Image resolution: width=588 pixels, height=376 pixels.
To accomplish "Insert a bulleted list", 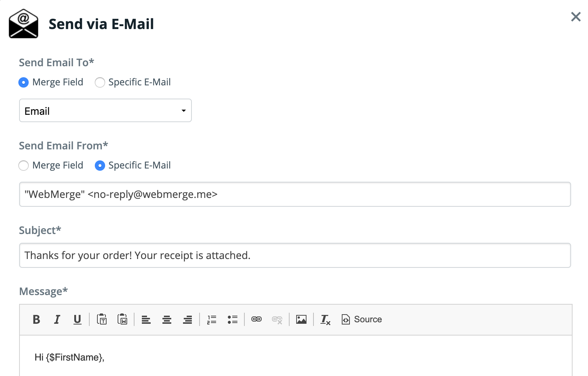I will click(232, 320).
